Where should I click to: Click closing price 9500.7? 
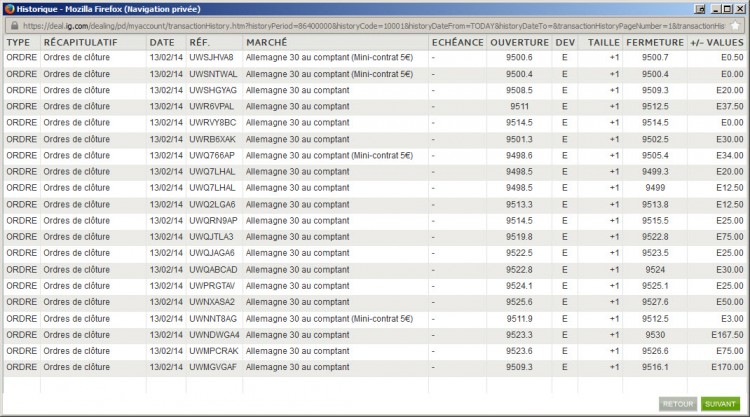[x=655, y=57]
